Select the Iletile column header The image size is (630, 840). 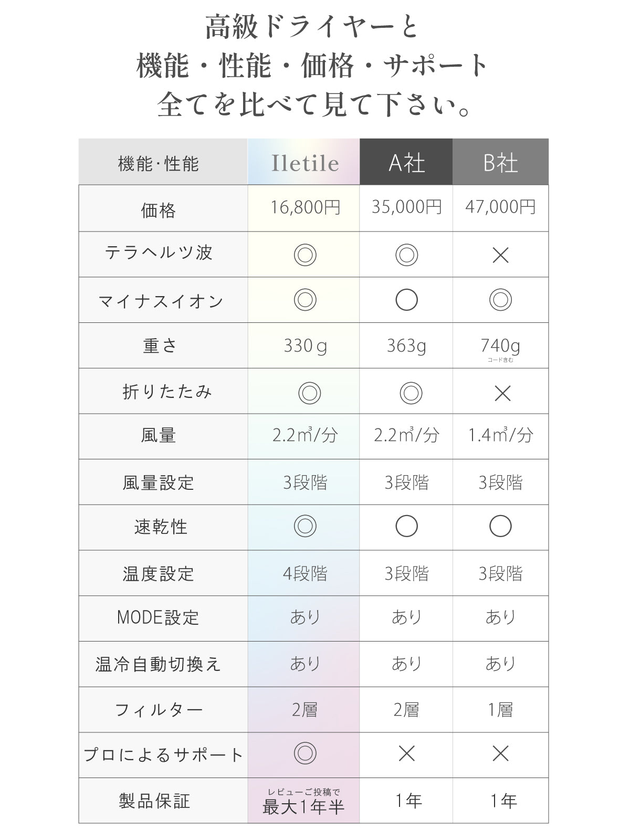304,163
